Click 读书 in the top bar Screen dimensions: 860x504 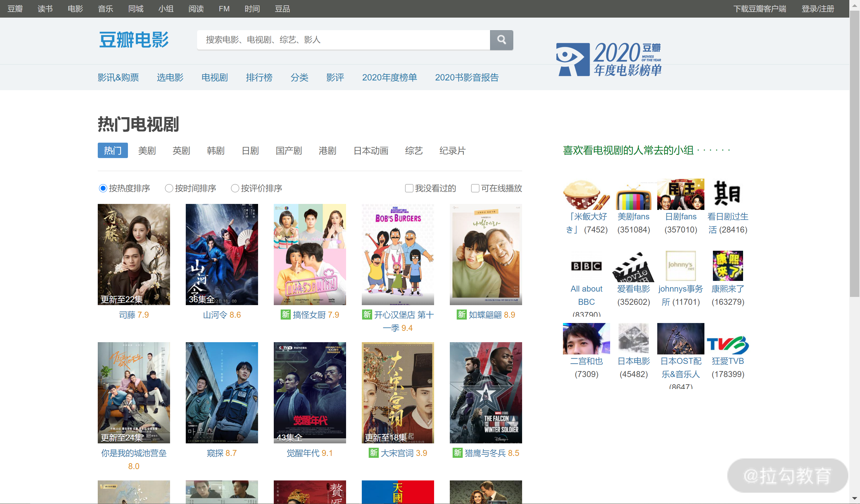(45, 9)
